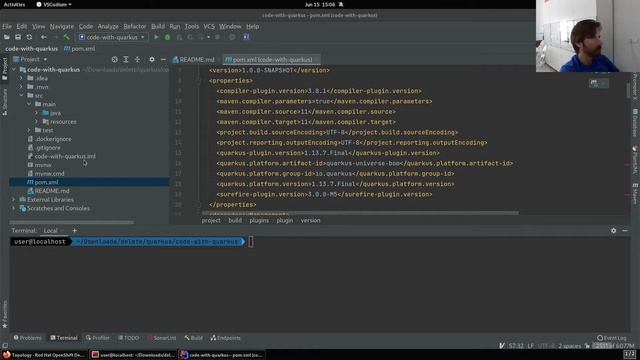Screen dimensions: 640x360
Task: Open Project panel settings gear
Action: pos(152,60)
